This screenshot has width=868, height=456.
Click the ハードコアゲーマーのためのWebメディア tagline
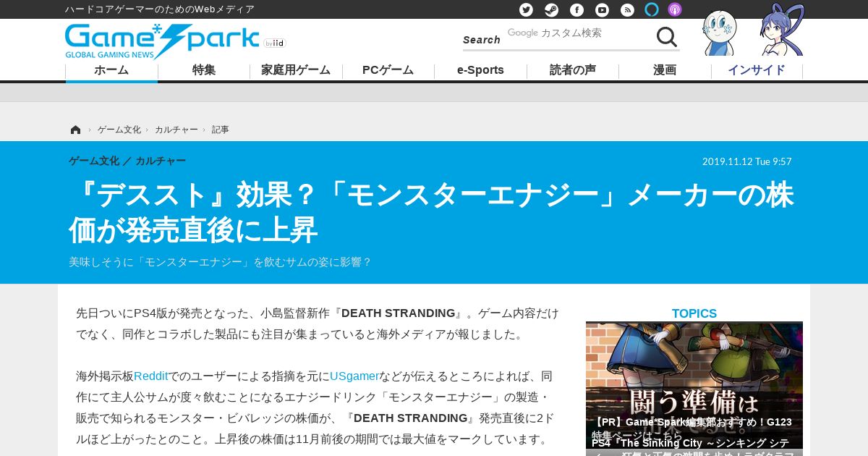pos(160,9)
